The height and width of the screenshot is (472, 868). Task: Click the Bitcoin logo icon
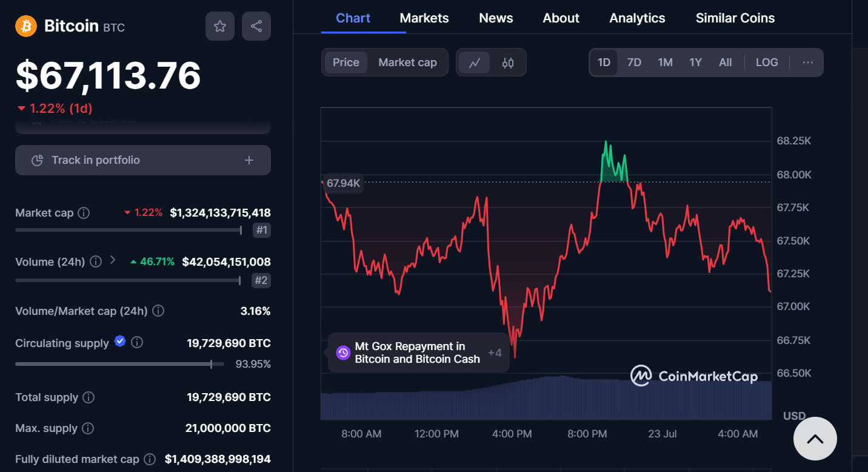tap(26, 26)
